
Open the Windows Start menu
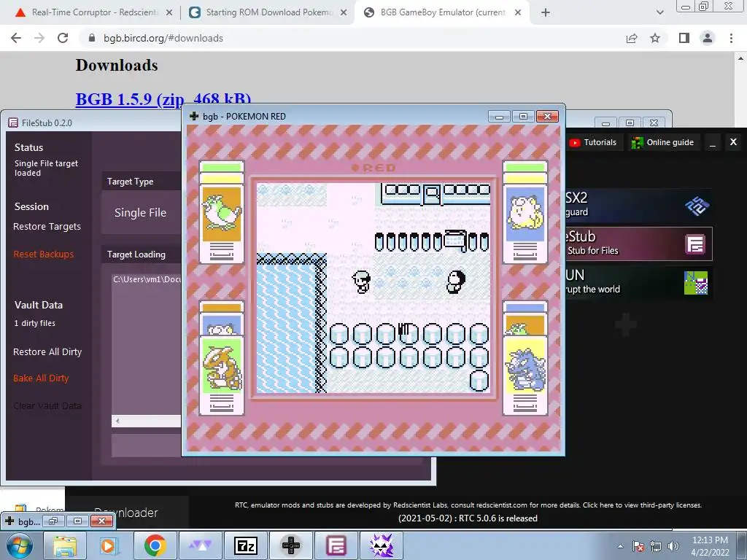coord(20,545)
